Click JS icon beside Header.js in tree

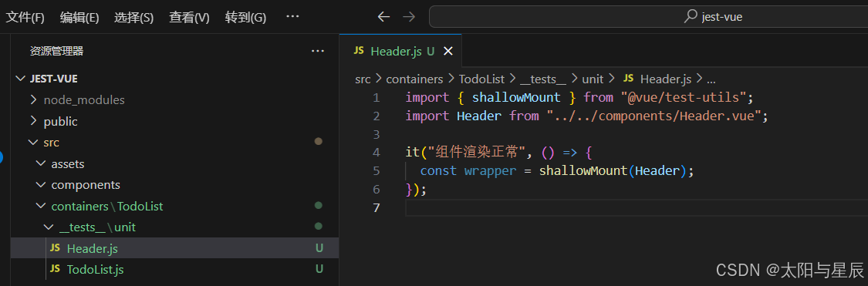click(x=55, y=247)
